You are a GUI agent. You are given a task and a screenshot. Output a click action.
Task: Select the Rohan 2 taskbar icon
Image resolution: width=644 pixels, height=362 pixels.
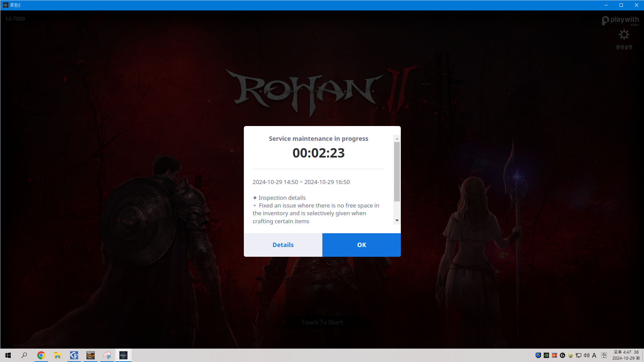click(123, 355)
